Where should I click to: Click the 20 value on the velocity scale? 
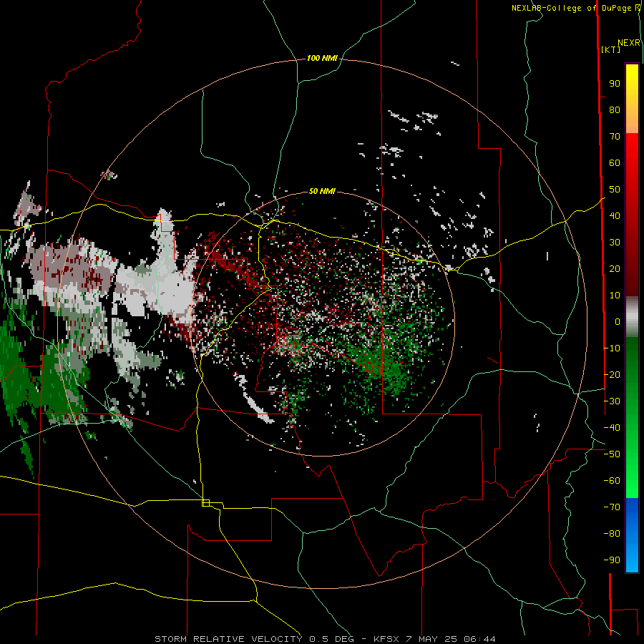tap(615, 269)
